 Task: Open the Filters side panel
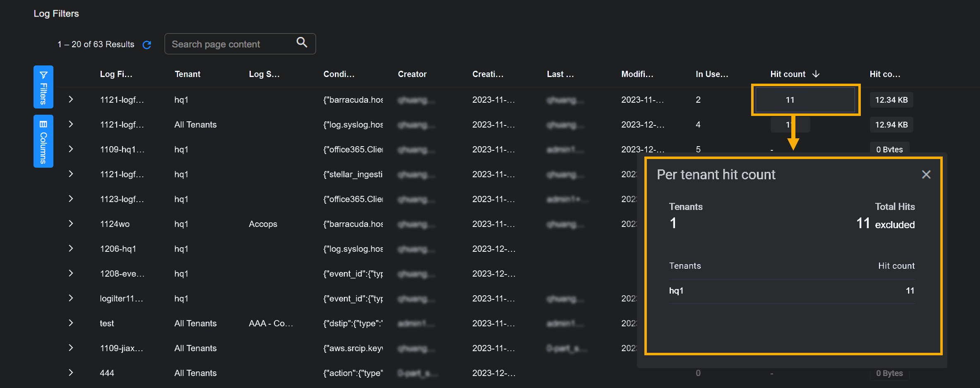coord(43,87)
